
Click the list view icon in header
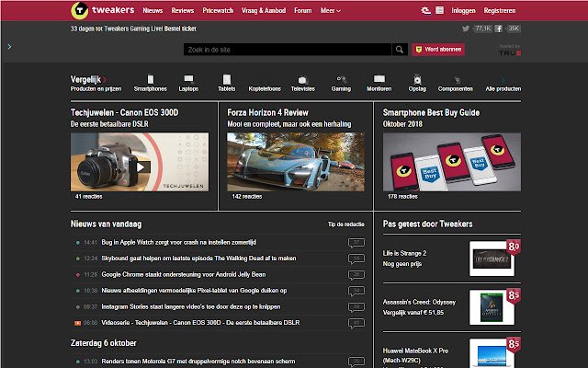[440, 10]
